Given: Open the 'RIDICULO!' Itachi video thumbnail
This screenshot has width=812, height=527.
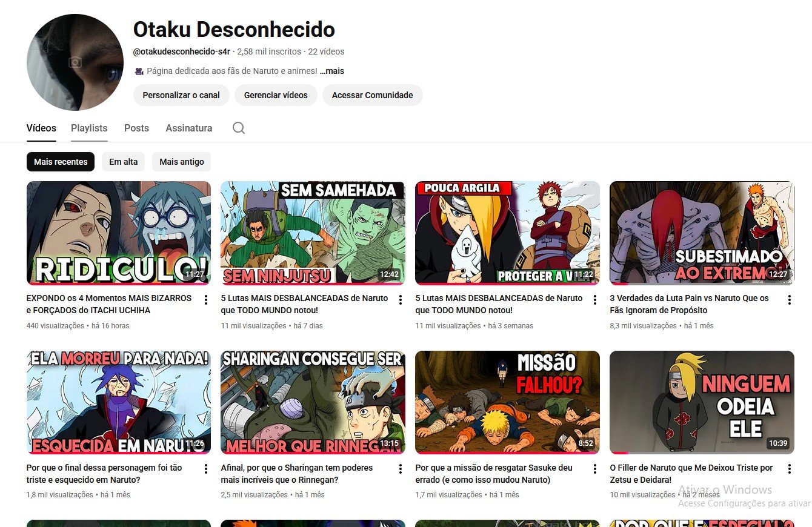Looking at the screenshot, I should pyautogui.click(x=119, y=233).
